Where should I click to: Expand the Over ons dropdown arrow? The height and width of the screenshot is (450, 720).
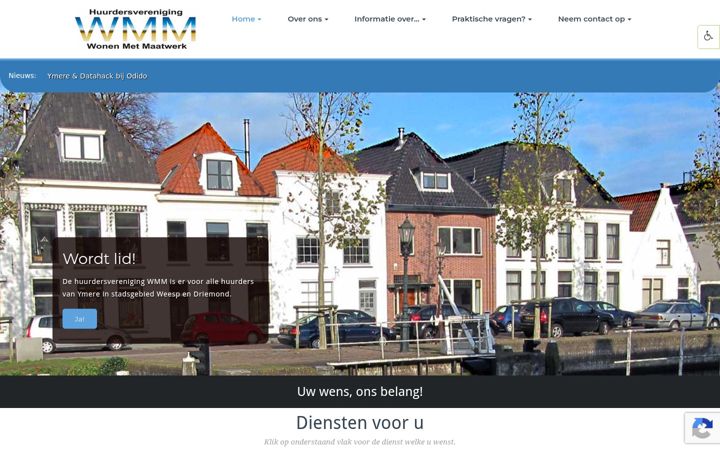coord(326,19)
